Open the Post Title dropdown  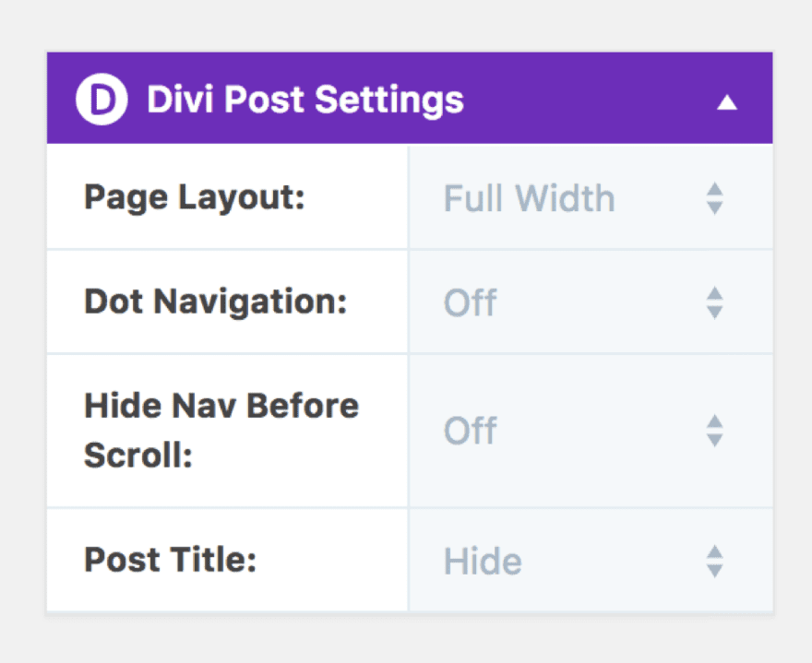[x=589, y=561]
